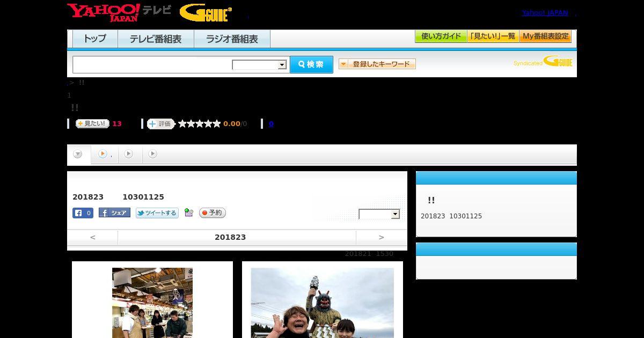Click the 見たい! plus button
644x338 pixels.
92,123
